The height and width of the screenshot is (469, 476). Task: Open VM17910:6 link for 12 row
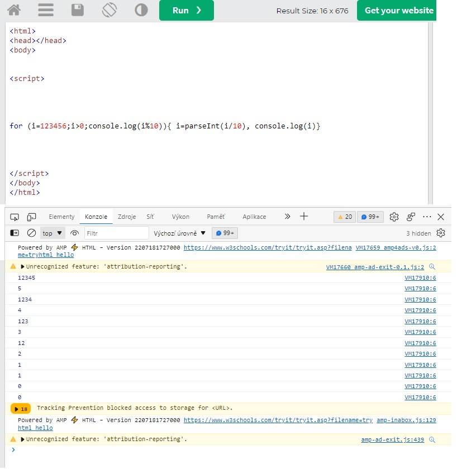(420, 343)
